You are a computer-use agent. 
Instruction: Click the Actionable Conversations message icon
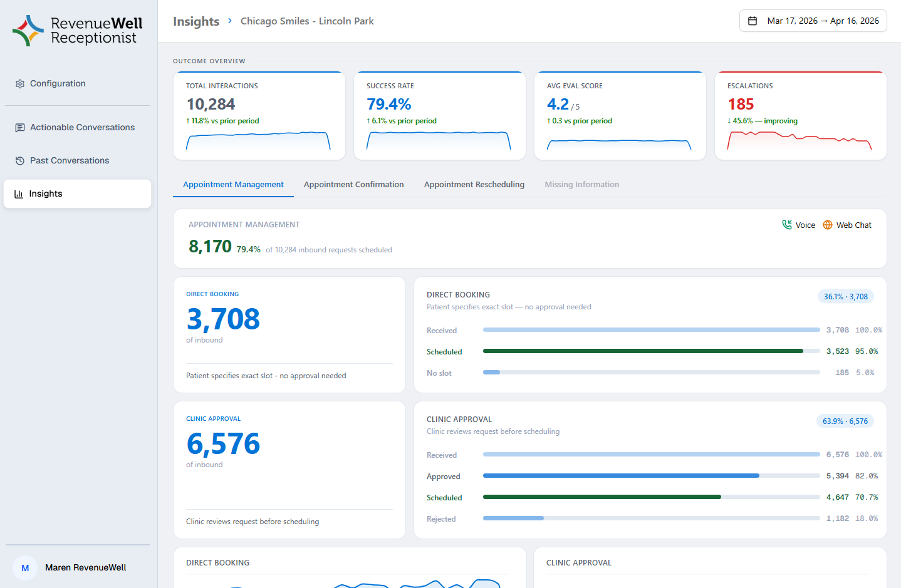point(20,128)
